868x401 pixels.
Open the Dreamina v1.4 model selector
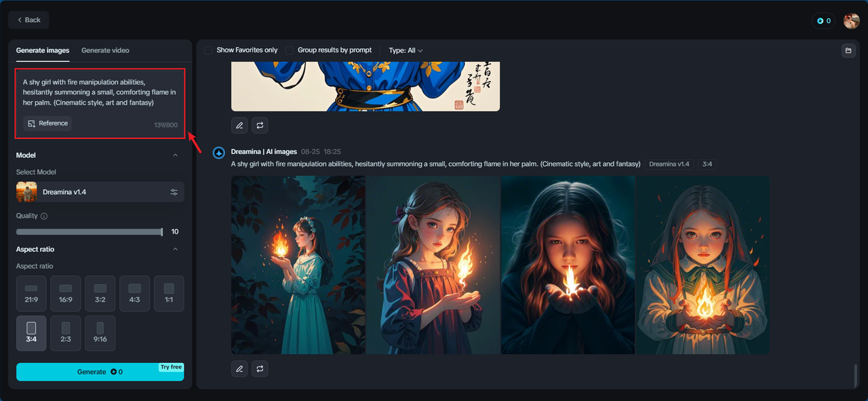[x=100, y=192]
